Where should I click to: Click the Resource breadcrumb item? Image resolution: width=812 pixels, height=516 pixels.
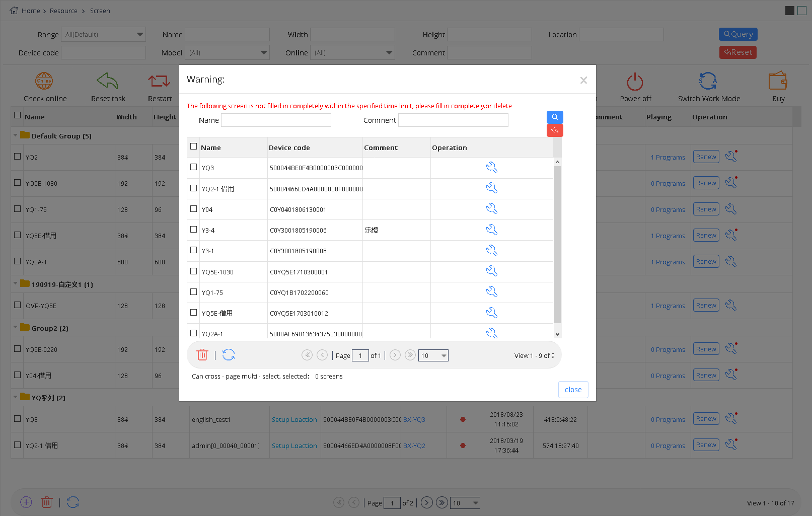(x=63, y=11)
